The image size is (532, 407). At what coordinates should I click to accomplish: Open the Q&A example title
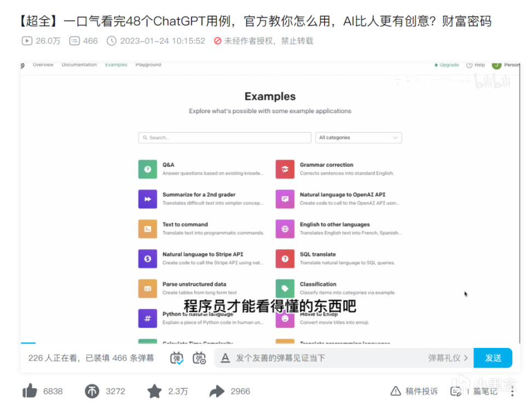[168, 165]
